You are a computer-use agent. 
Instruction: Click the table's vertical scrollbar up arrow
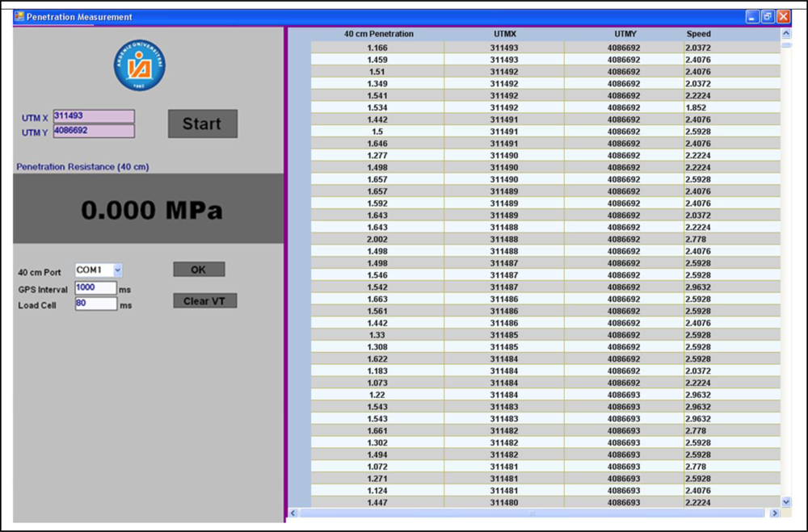(786, 33)
